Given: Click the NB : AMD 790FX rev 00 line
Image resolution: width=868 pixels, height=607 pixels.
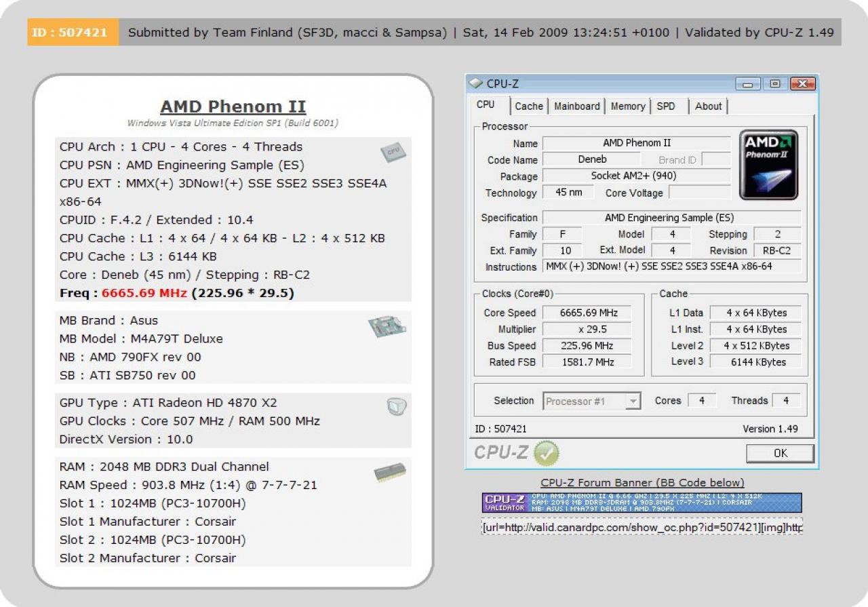Looking at the screenshot, I should coord(130,357).
